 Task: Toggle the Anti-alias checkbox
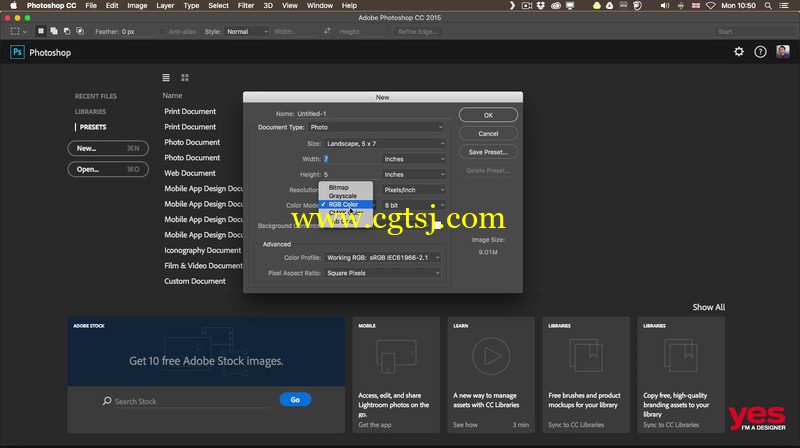coord(163,32)
